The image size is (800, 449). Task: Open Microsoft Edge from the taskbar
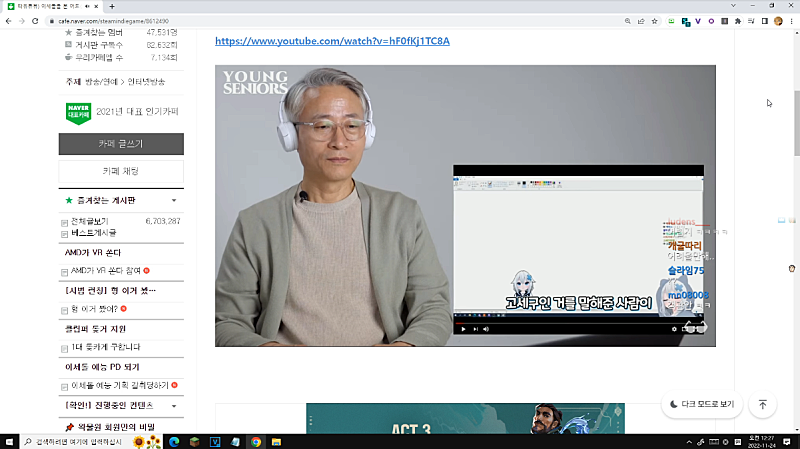click(x=173, y=441)
